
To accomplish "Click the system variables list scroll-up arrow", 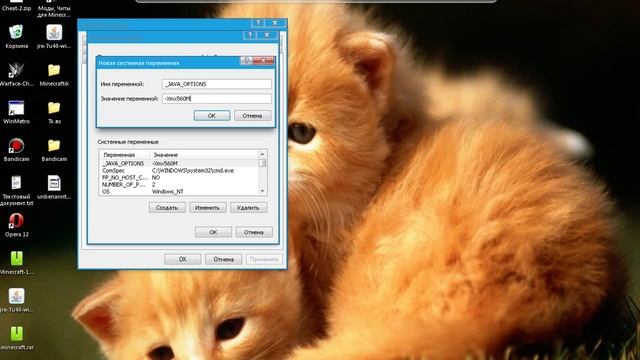I will point(262,154).
